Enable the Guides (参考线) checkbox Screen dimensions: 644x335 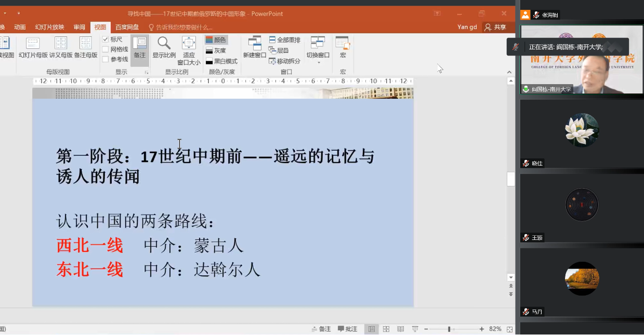(106, 59)
